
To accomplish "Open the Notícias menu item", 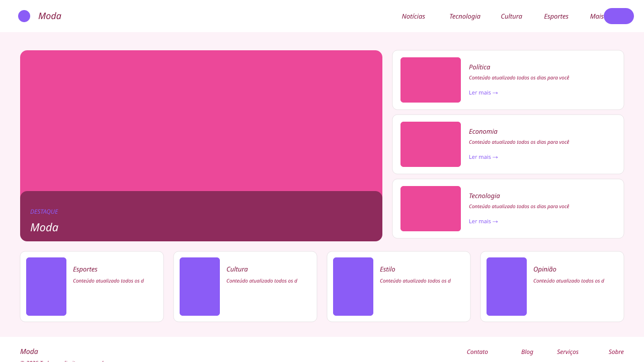I will pyautogui.click(x=413, y=16).
